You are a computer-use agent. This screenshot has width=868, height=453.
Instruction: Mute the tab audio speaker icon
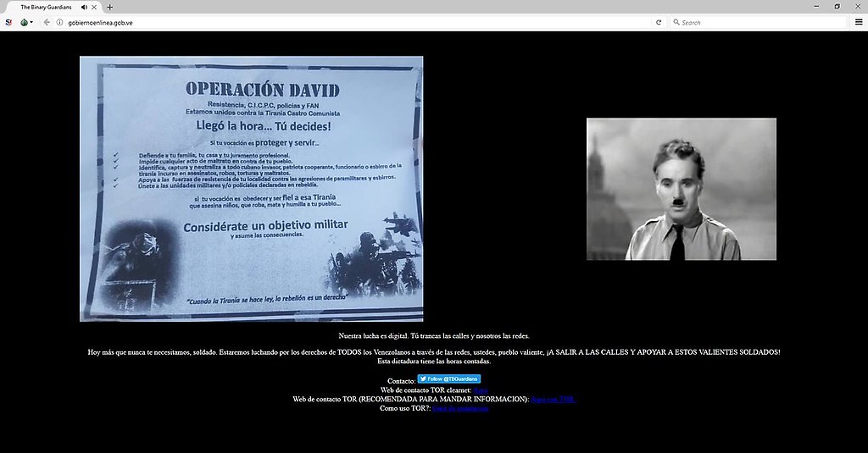[x=85, y=7]
